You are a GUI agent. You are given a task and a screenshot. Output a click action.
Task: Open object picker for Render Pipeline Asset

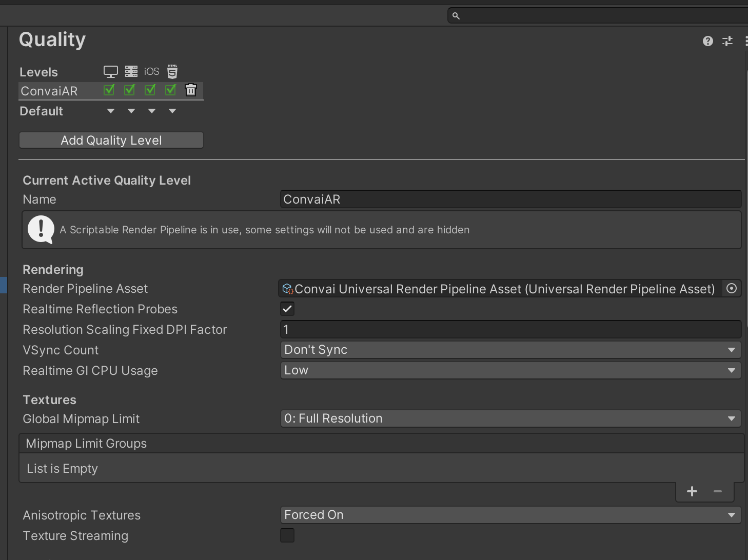coord(732,289)
